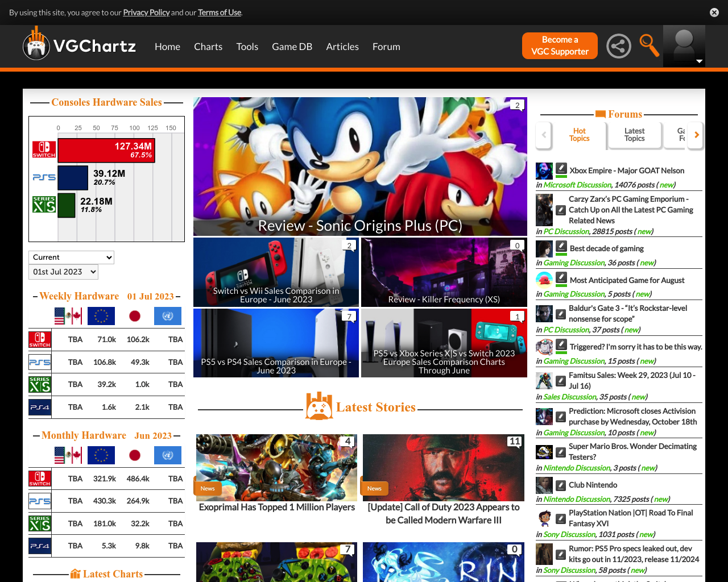Open Club Nintendo thread

(593, 485)
